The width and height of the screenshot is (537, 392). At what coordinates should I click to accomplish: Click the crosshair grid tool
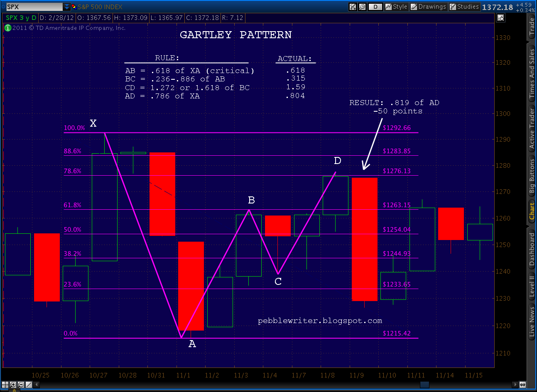pos(5,385)
